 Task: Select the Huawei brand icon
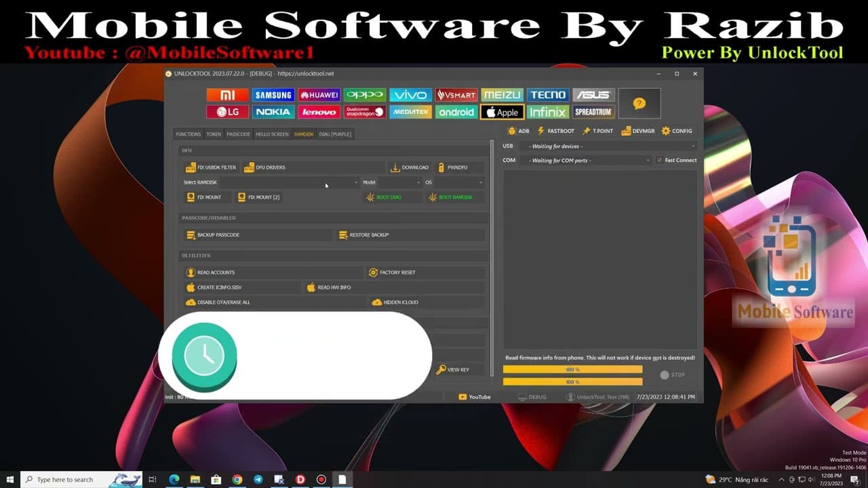319,95
